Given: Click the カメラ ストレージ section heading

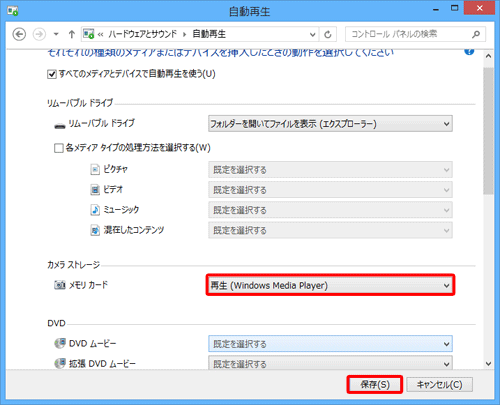Looking at the screenshot, I should tap(73, 265).
